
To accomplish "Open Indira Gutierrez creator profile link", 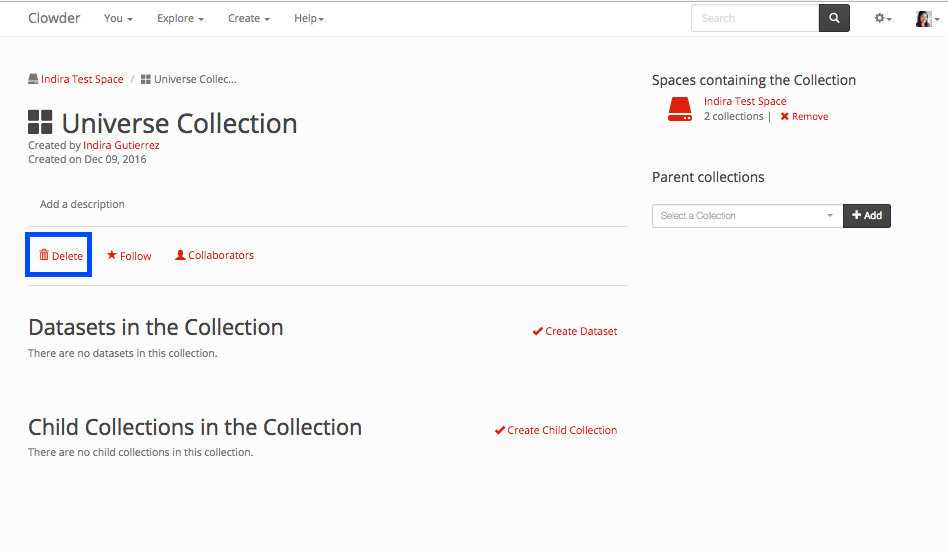I will click(x=121, y=145).
